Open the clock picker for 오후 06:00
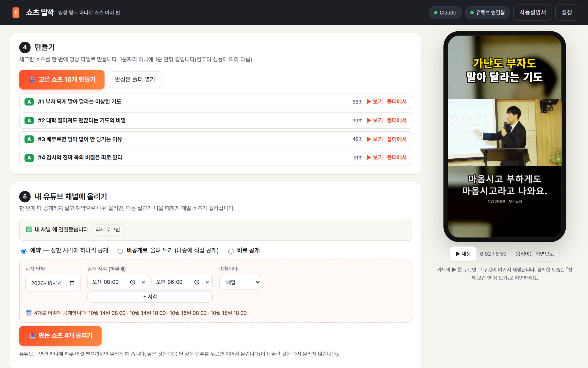588x368 pixels. (197, 282)
